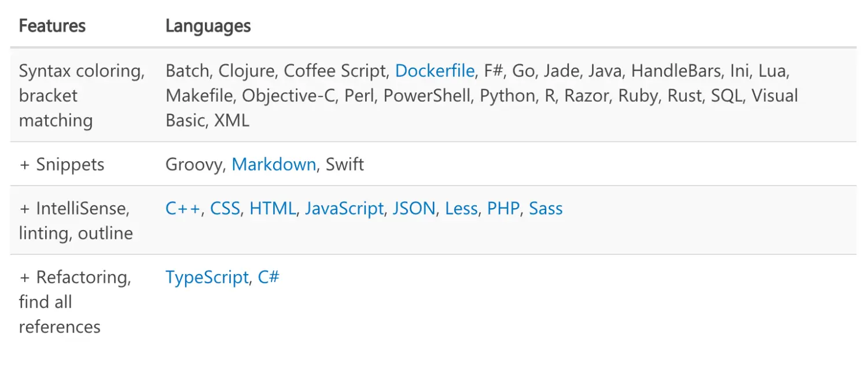Click the word "Rust"
Image resolution: width=868 pixels, height=370 pixels.
[685, 96]
